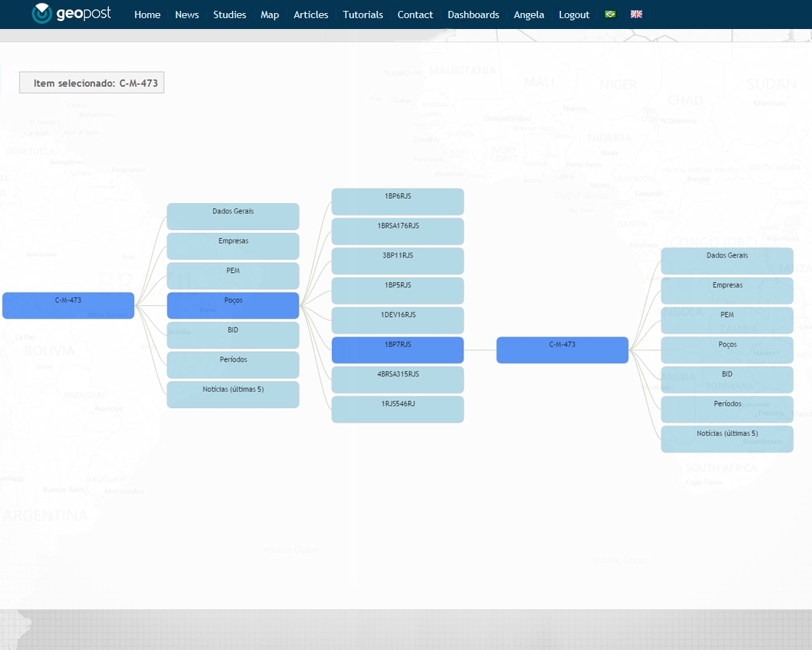Choose the 3BP11RJS well node

pyautogui.click(x=398, y=260)
